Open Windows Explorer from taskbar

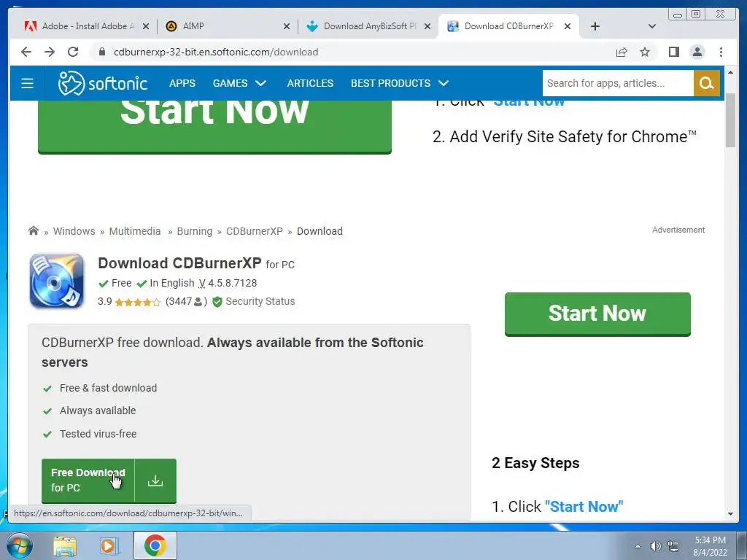click(x=65, y=545)
